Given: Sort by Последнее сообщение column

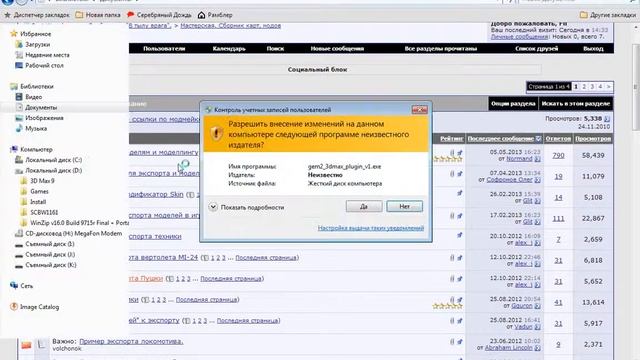Looking at the screenshot, I should [500, 139].
